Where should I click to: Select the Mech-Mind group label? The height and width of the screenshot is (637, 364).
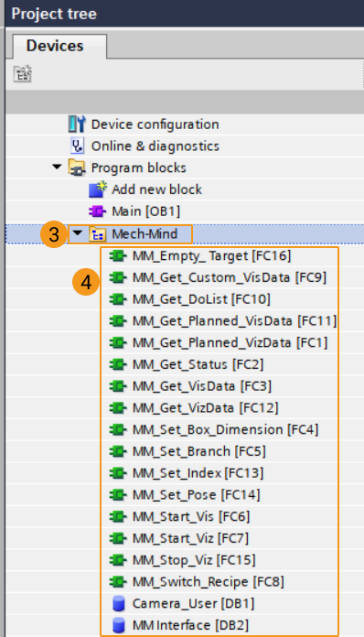click(x=145, y=234)
